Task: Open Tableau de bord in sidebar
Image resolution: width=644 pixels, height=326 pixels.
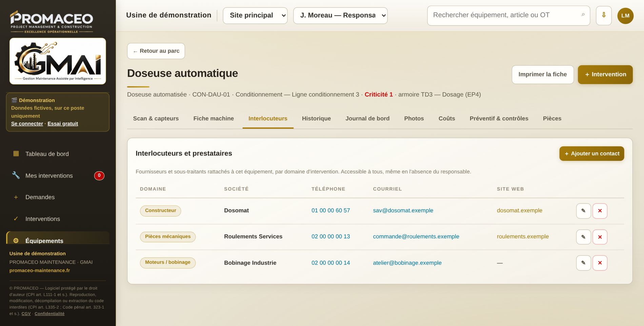Action: pyautogui.click(x=58, y=154)
